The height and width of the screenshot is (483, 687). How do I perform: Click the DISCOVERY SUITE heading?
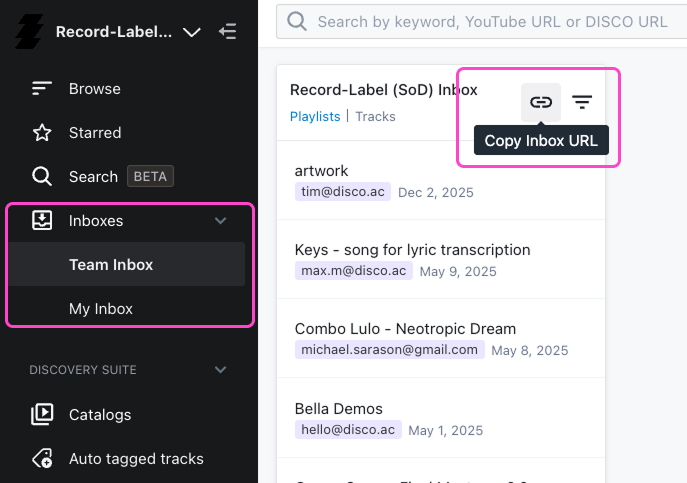[x=83, y=370]
